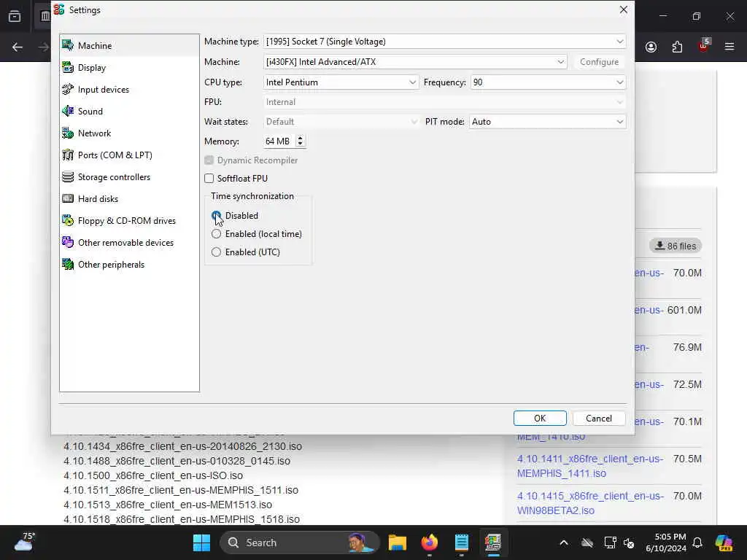Image resolution: width=747 pixels, height=560 pixels.
Task: Click the Storage controllers icon
Action: pos(68,177)
